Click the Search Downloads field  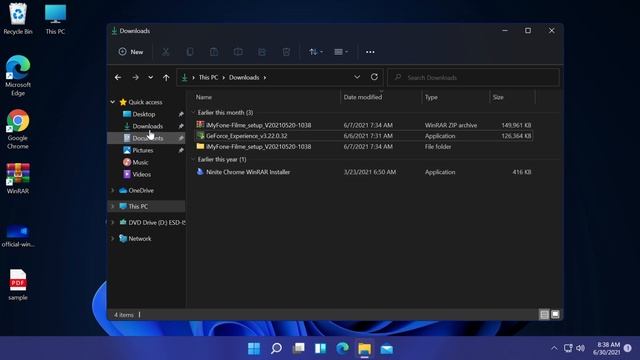[x=473, y=77]
